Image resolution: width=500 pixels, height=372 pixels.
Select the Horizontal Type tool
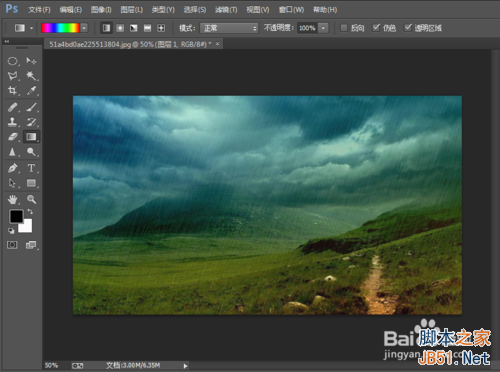pos(31,168)
